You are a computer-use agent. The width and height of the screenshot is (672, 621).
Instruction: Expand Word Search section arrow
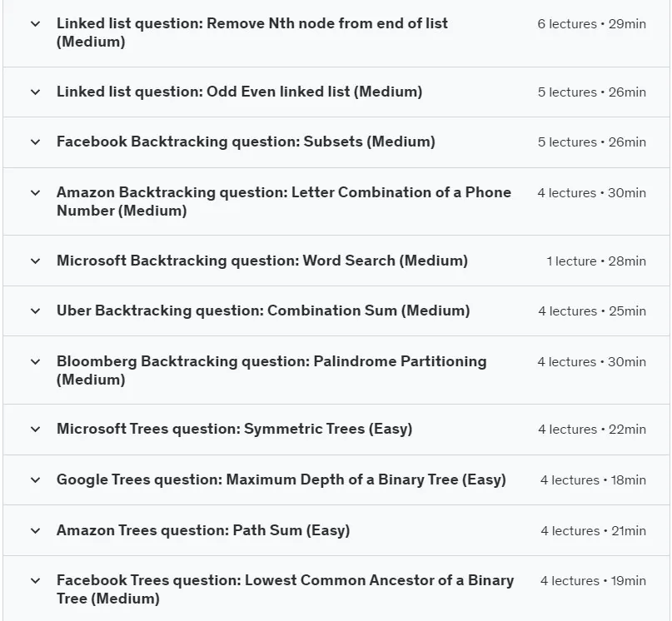[x=36, y=261]
